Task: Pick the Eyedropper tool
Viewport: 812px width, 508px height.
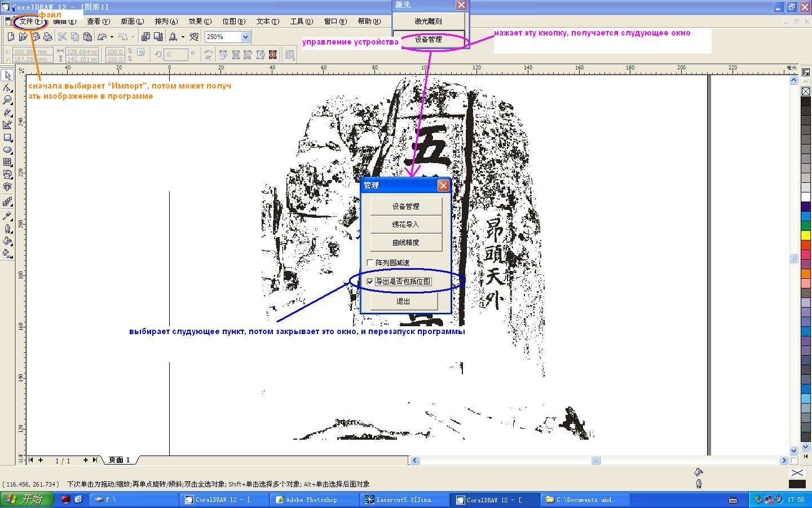Action: pos(8,216)
